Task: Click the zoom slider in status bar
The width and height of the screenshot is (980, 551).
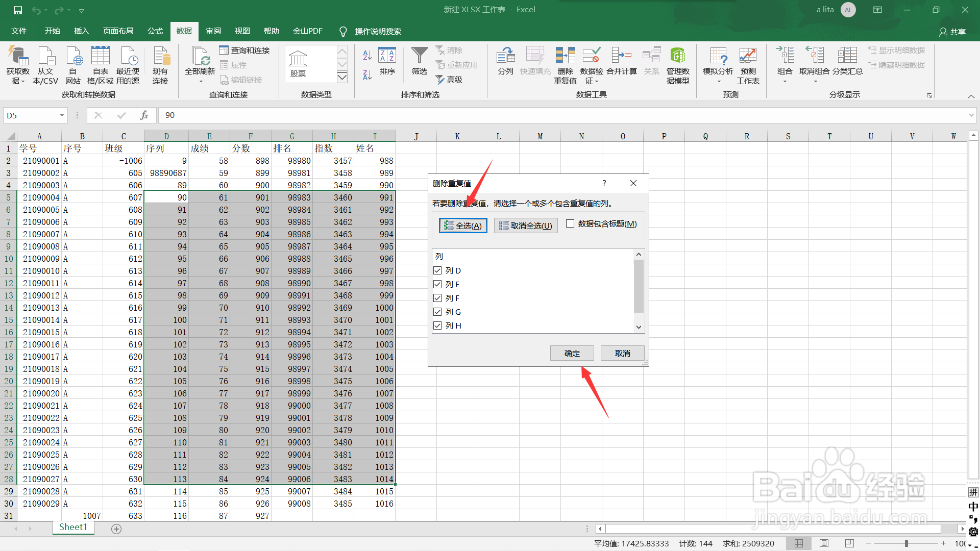Action: (x=906, y=543)
